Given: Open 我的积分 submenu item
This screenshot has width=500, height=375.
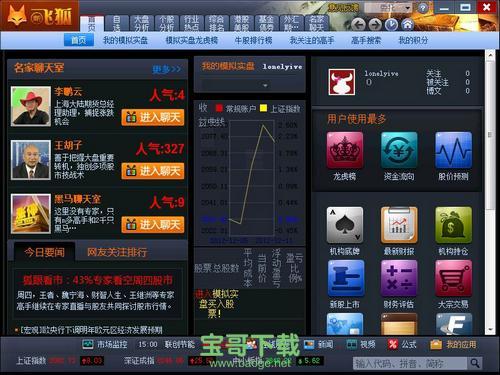Looking at the screenshot, I should pyautogui.click(x=413, y=40).
